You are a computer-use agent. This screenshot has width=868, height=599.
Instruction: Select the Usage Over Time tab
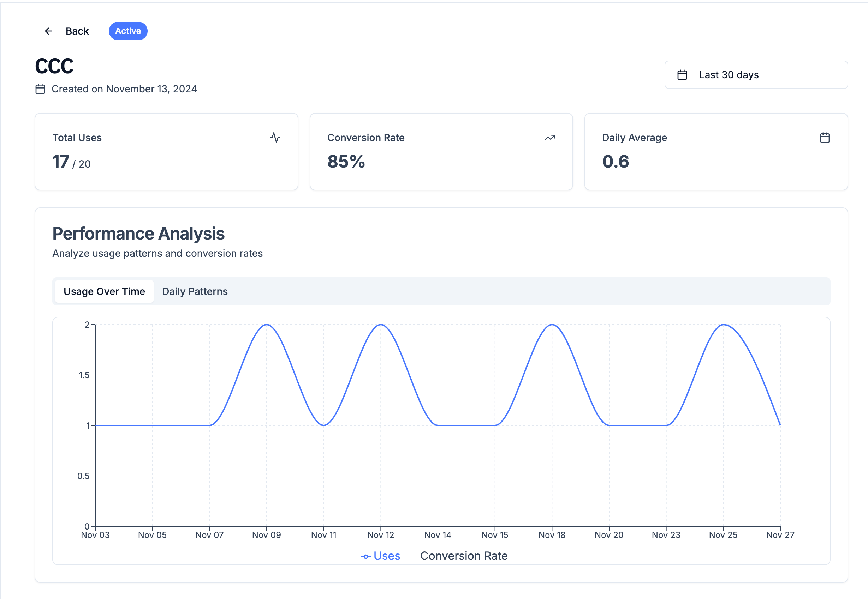pyautogui.click(x=104, y=291)
